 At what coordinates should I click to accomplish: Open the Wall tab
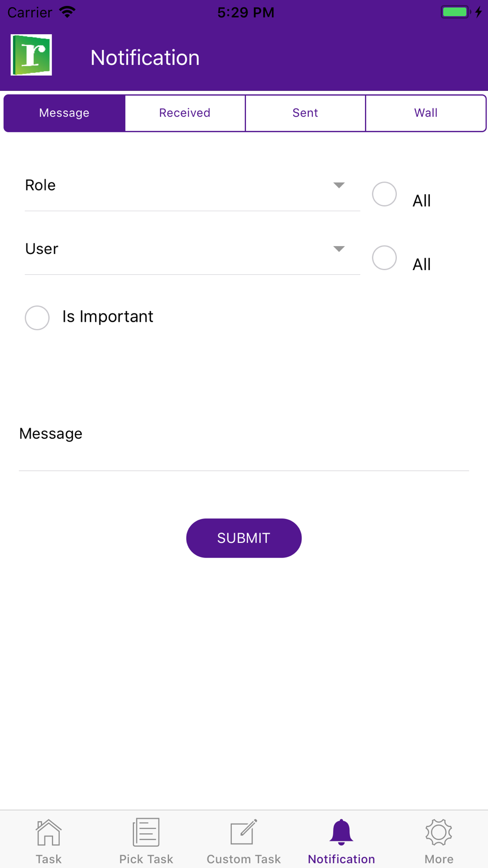pos(426,113)
